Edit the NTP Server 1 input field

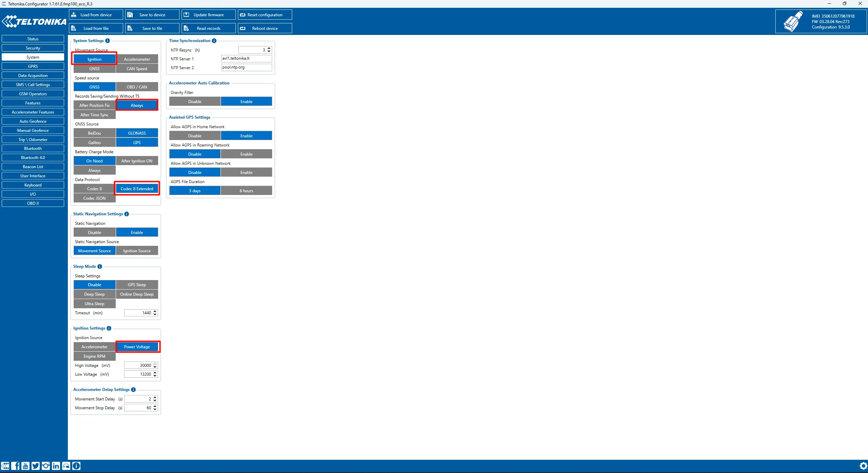click(245, 58)
